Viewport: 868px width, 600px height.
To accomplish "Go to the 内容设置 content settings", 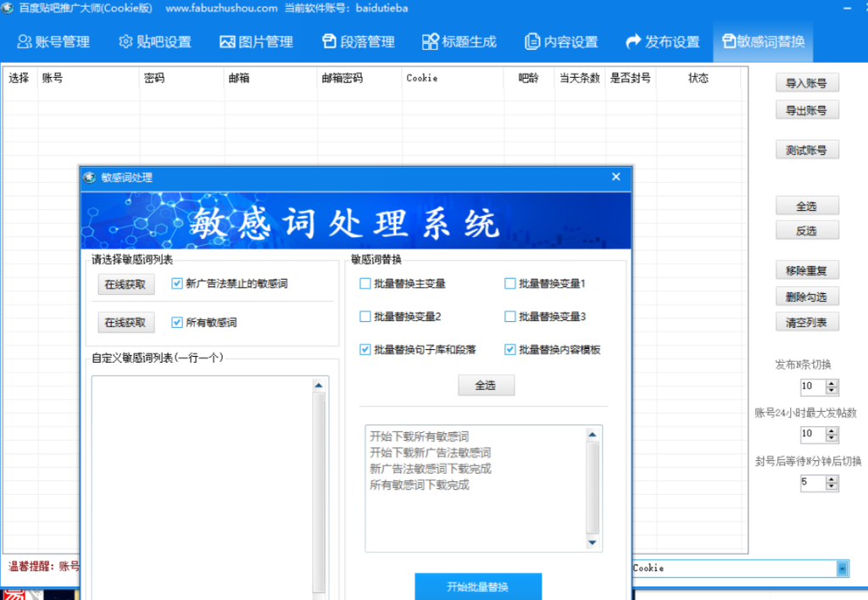I will [560, 42].
